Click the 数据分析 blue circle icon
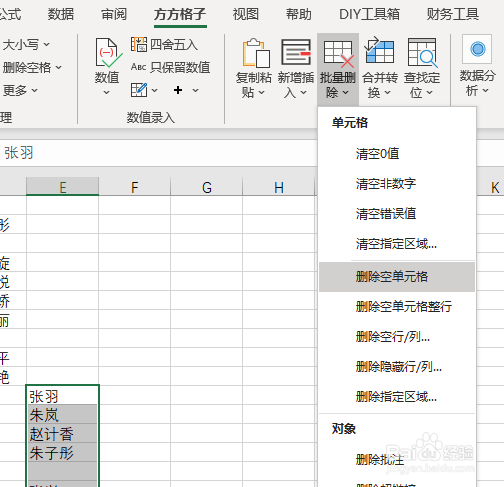Image resolution: width=504 pixels, height=487 pixels. click(477, 49)
